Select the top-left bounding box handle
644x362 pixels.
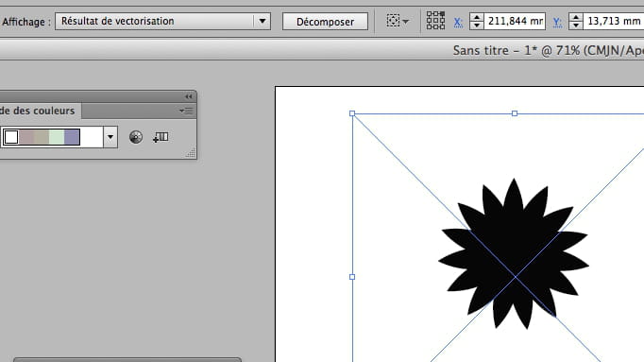tap(352, 113)
